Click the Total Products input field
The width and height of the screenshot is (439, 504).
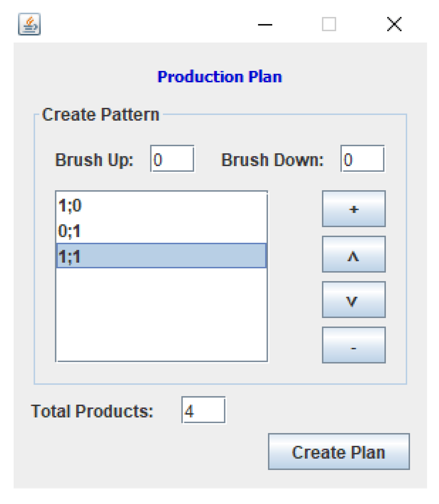[203, 410]
